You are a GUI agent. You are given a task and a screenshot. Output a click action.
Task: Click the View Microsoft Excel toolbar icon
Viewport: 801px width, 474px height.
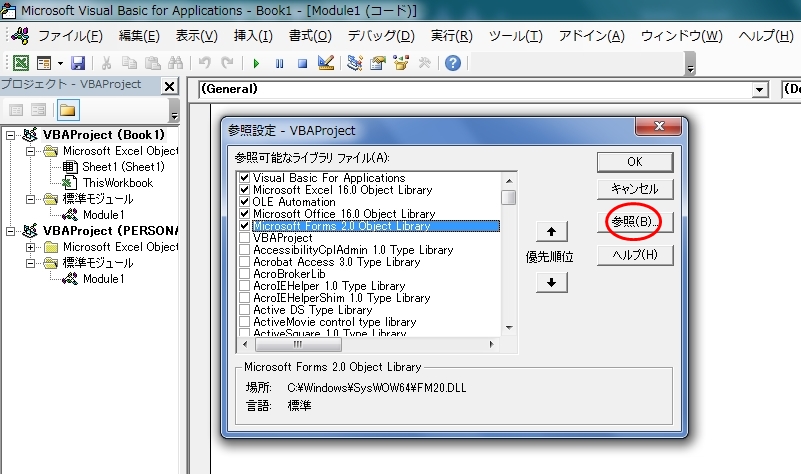coord(20,63)
